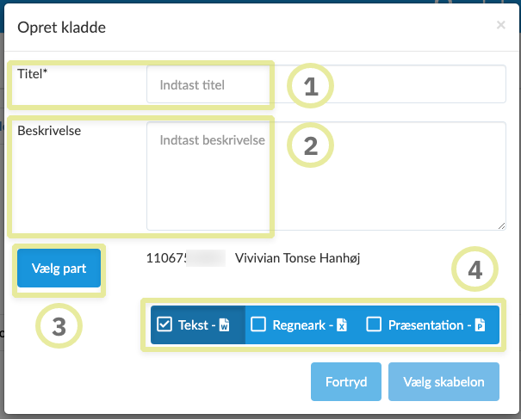
Task: Uncheck the Tekst checkbox
Action: [165, 324]
